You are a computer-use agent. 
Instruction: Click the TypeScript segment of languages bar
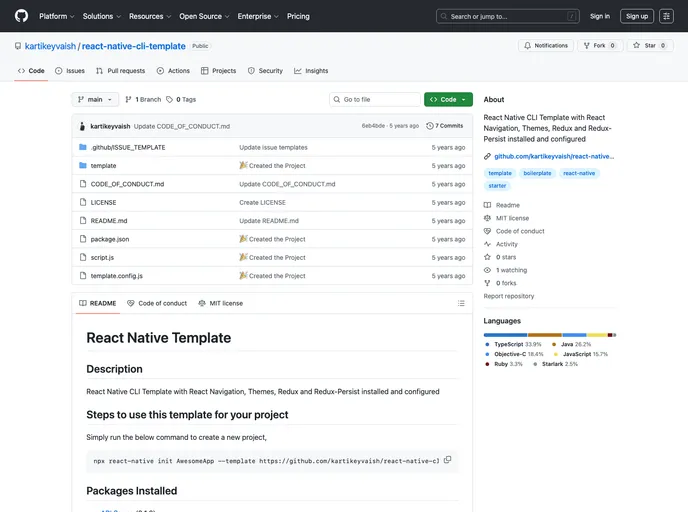tap(505, 334)
